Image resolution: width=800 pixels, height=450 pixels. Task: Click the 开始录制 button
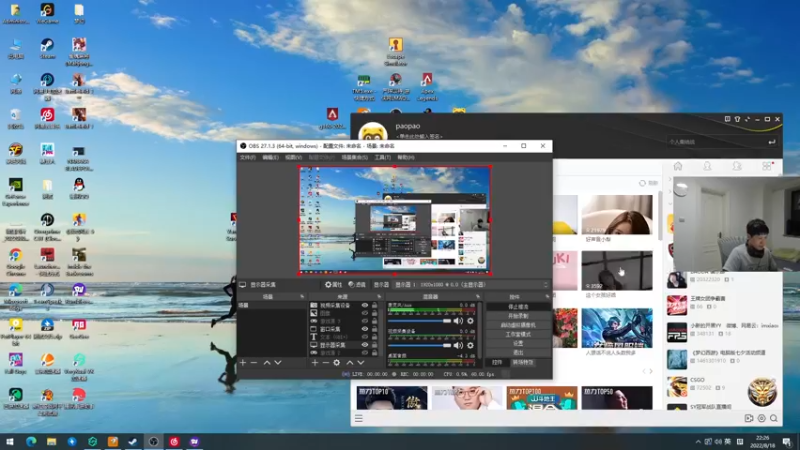[518, 316]
